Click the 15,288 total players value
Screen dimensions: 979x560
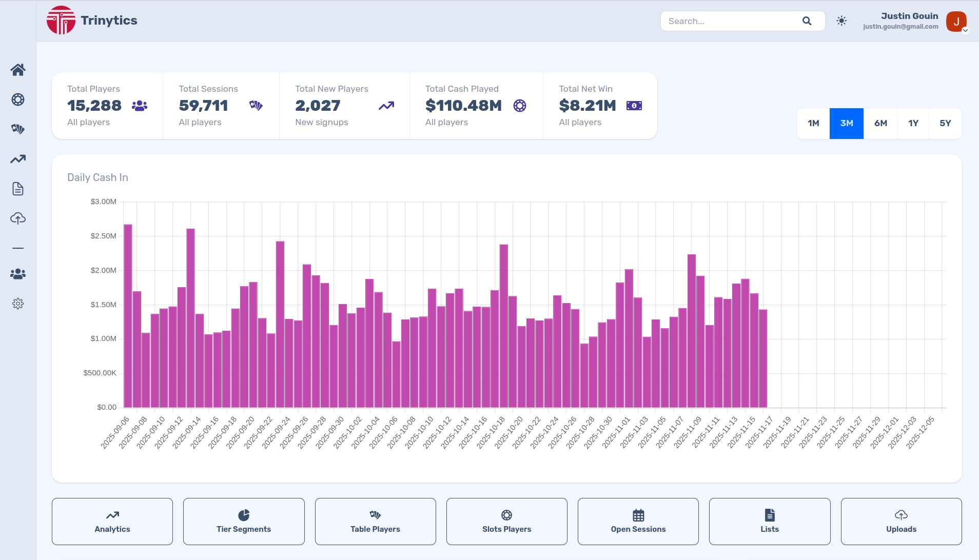click(94, 106)
